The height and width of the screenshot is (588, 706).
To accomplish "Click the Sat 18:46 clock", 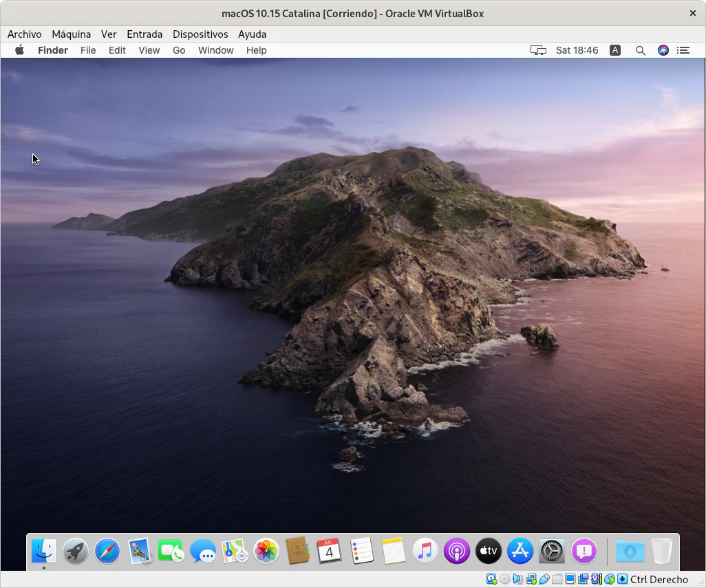I will tap(577, 50).
